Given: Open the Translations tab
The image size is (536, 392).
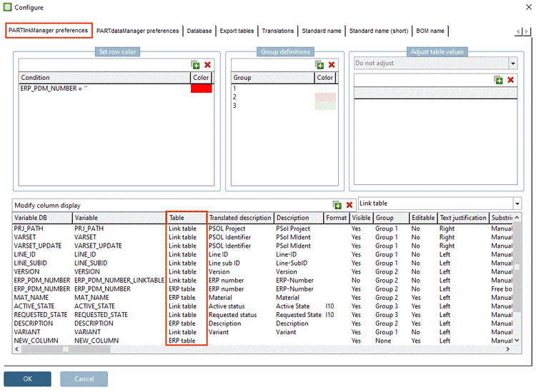Looking at the screenshot, I should pos(277,31).
